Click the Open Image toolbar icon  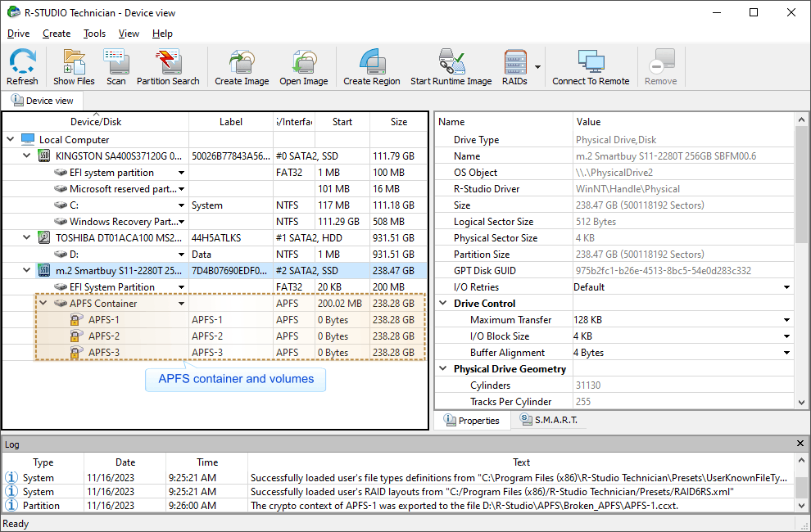[304, 66]
